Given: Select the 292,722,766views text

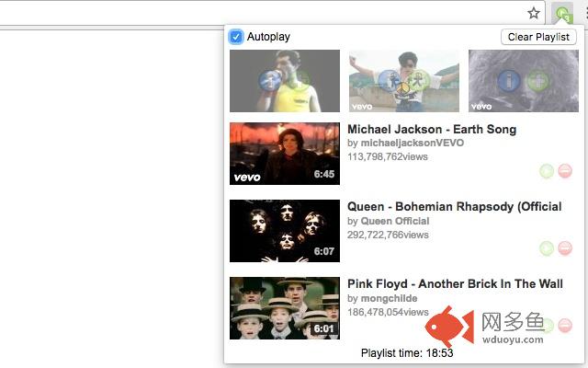Looking at the screenshot, I should pyautogui.click(x=388, y=236).
